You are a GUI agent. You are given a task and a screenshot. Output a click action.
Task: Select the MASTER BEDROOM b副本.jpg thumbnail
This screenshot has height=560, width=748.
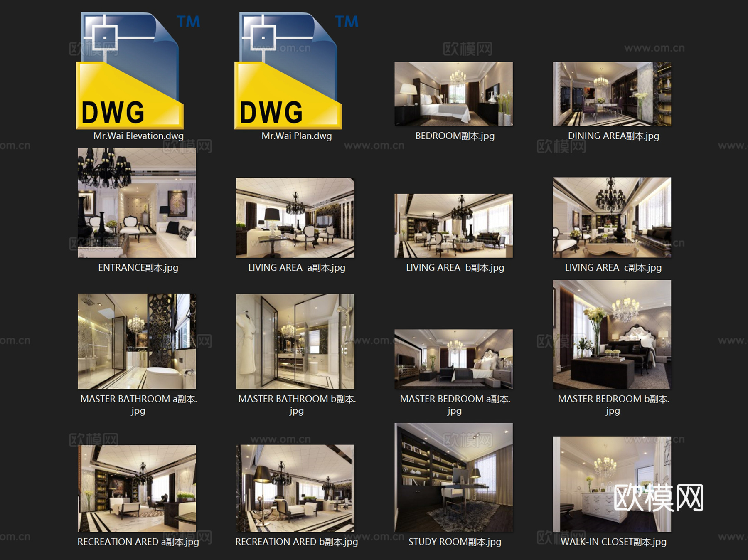click(612, 335)
